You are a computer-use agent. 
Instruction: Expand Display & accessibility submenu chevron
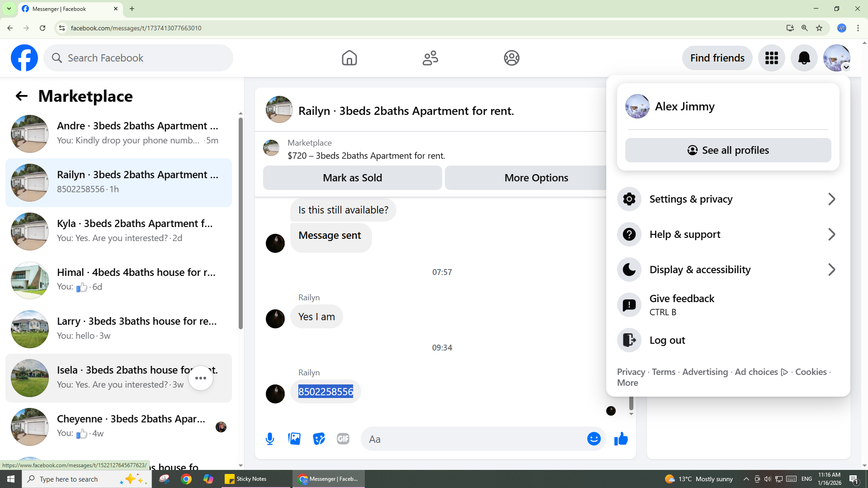[831, 270]
